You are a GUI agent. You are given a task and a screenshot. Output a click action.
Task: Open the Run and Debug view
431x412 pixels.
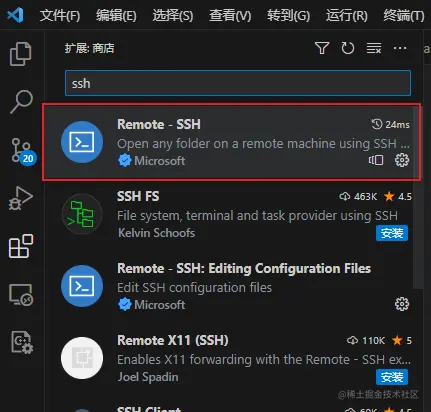pos(21,198)
